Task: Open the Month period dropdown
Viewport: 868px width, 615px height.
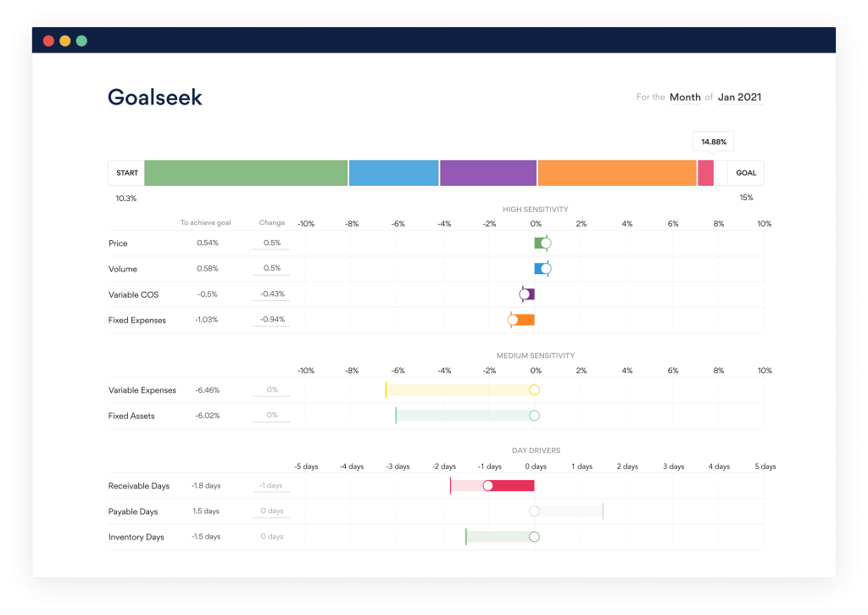Action: [x=685, y=97]
